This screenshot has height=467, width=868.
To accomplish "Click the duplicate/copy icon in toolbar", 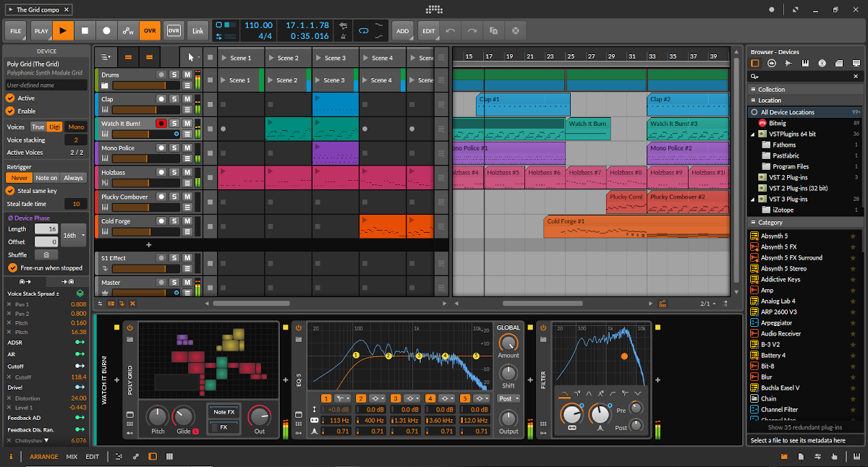I will coord(493,31).
